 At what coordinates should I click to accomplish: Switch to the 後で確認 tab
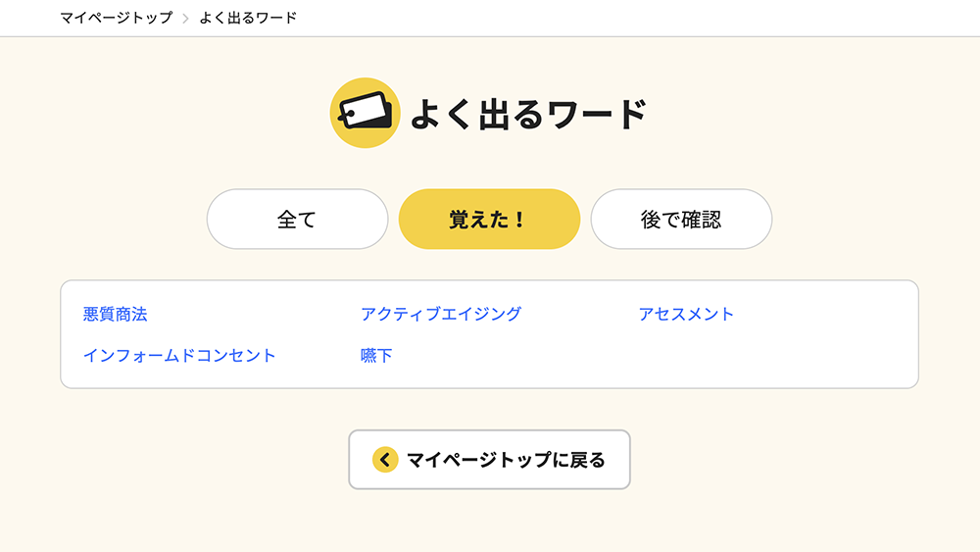coord(681,219)
